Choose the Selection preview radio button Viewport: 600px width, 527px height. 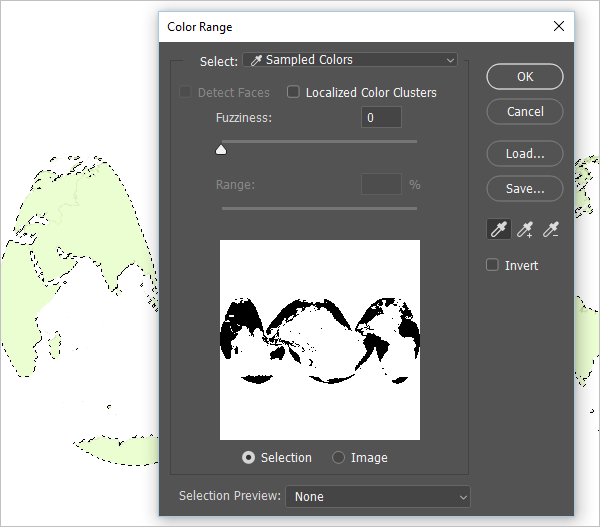tap(248, 457)
